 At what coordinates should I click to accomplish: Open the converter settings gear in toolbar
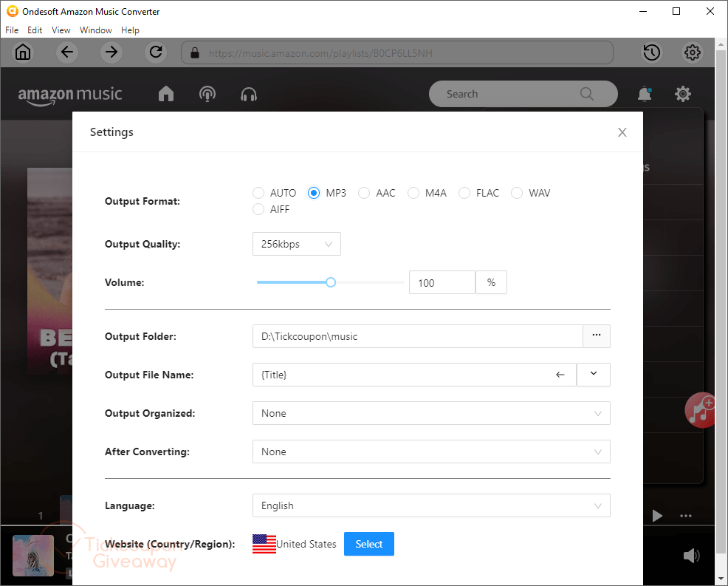point(693,52)
